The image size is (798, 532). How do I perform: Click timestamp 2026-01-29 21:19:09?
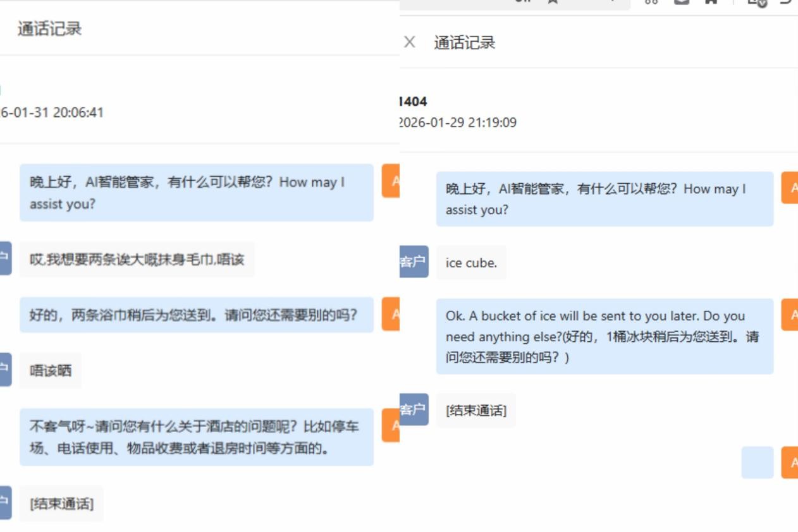458,123
